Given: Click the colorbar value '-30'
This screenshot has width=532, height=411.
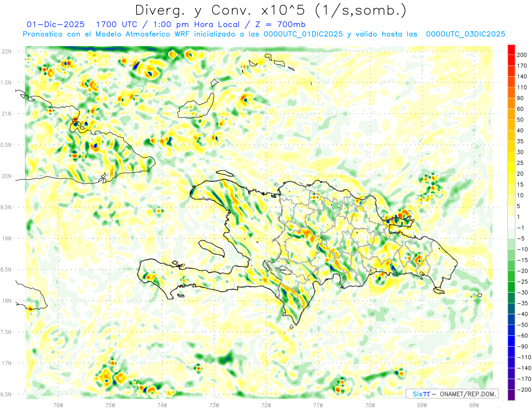Looking at the screenshot, I should point(523,292).
